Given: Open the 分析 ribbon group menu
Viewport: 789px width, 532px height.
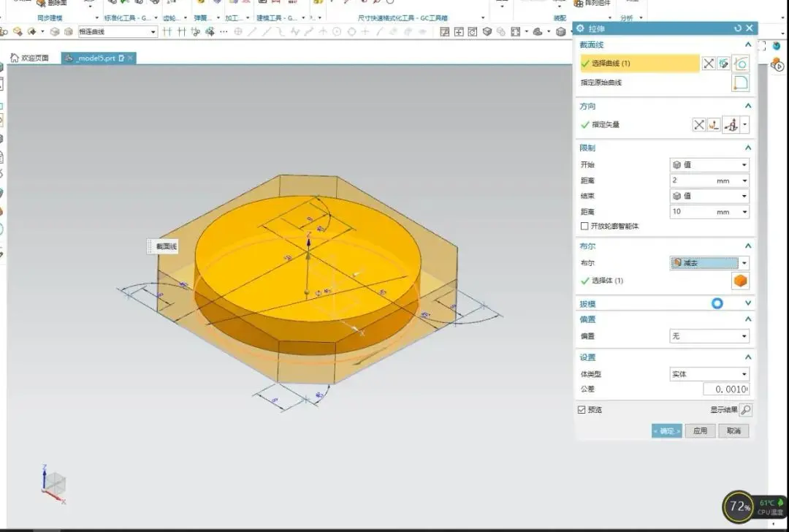Looking at the screenshot, I should (641, 18).
